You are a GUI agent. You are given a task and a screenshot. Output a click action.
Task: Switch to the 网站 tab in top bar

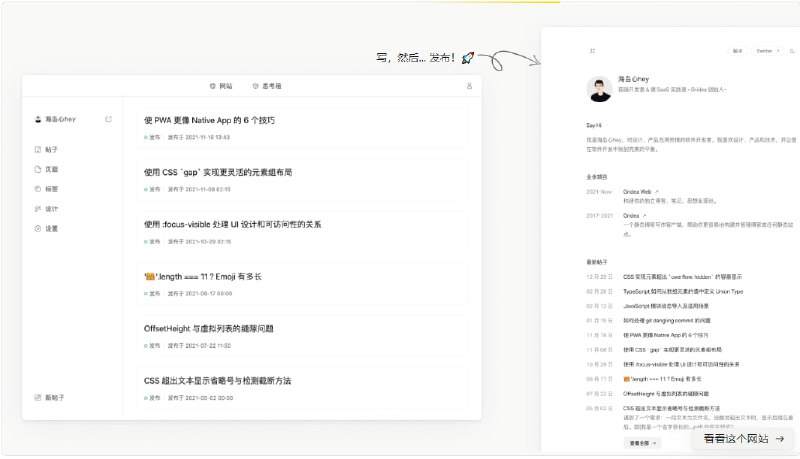(x=221, y=86)
